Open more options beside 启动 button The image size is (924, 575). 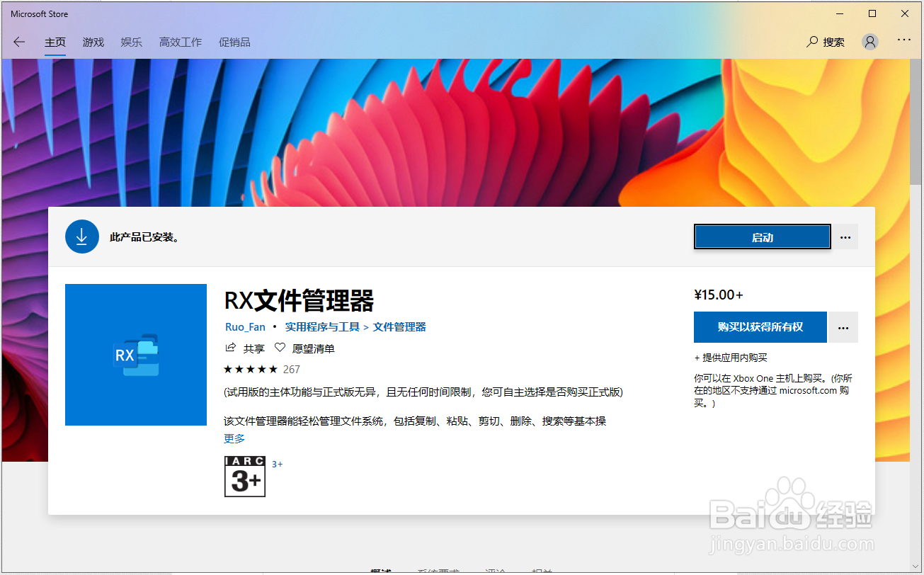[x=845, y=237]
